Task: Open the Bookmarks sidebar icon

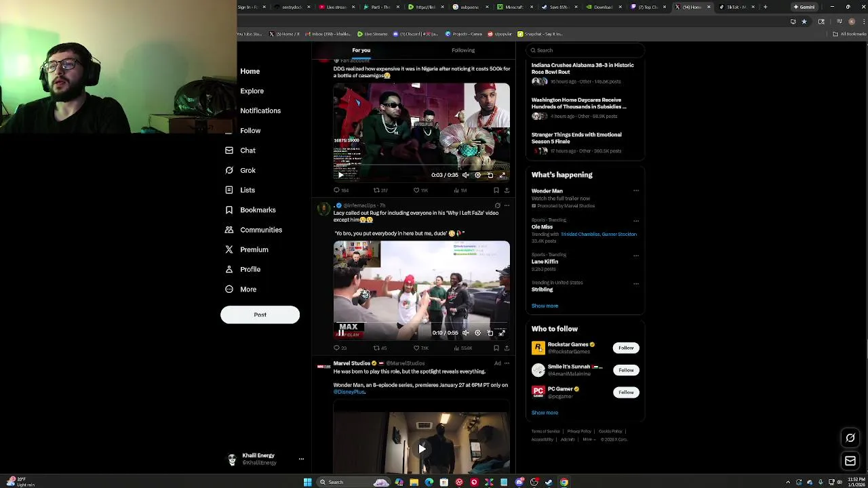Action: [229, 210]
